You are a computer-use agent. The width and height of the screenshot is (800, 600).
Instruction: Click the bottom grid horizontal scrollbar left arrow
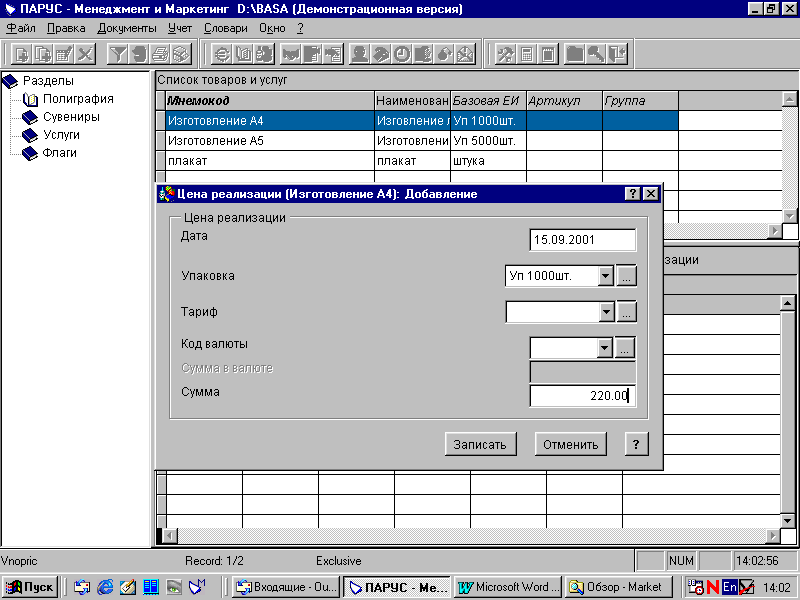[170, 536]
